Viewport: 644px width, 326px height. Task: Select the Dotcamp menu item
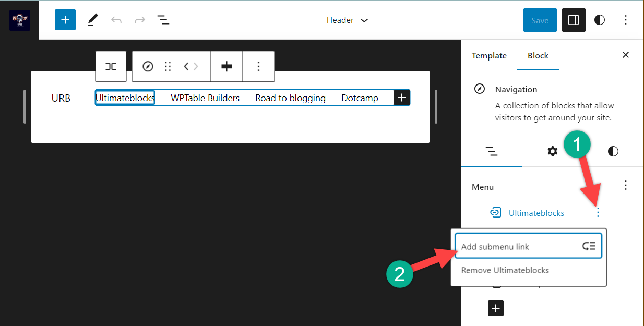tap(360, 98)
